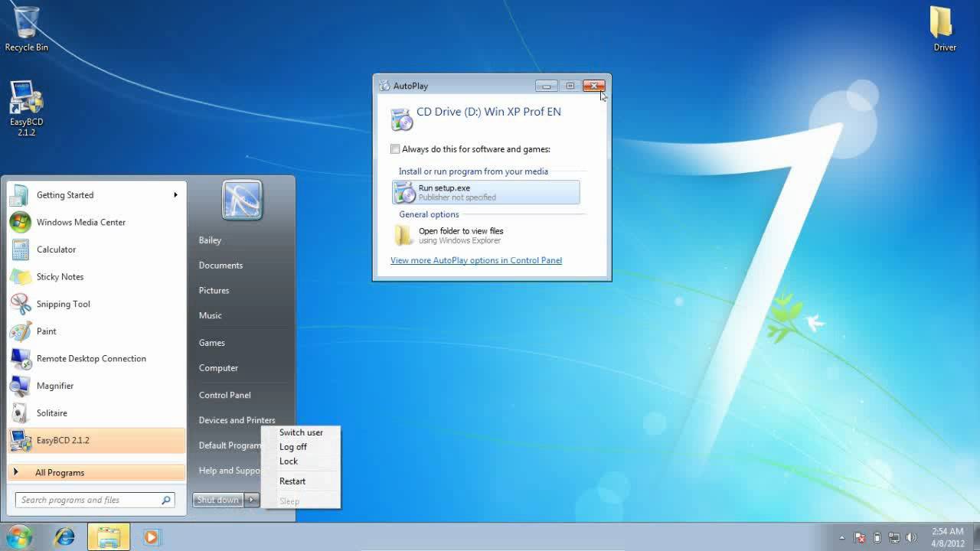The image size is (980, 551).
Task: Open Bailey user folder link
Action: (210, 240)
